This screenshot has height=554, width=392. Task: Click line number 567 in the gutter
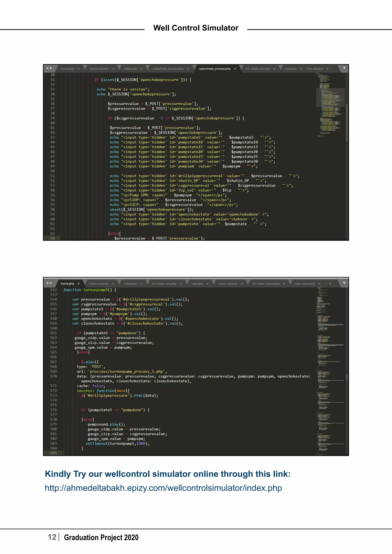click(x=53, y=362)
